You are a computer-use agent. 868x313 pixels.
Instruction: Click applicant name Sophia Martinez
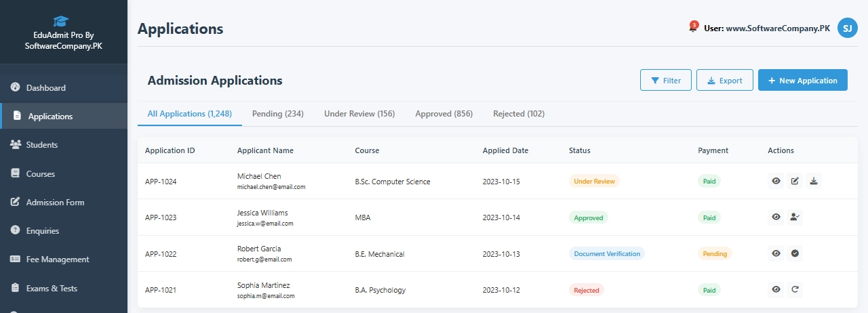point(263,285)
